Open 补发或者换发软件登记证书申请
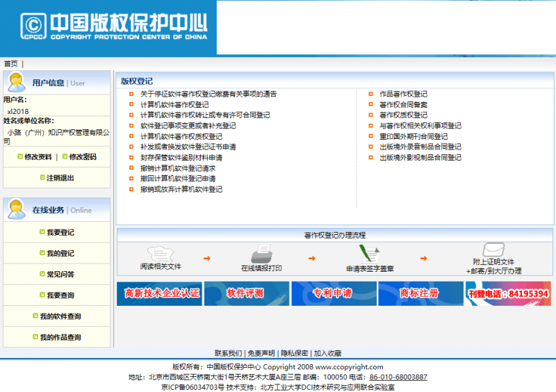This screenshot has width=556, height=392. [188, 147]
